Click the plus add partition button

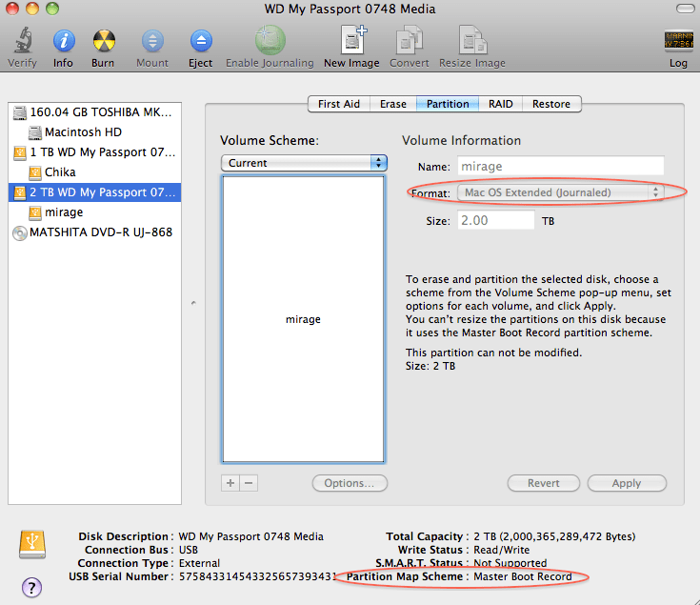pos(230,483)
